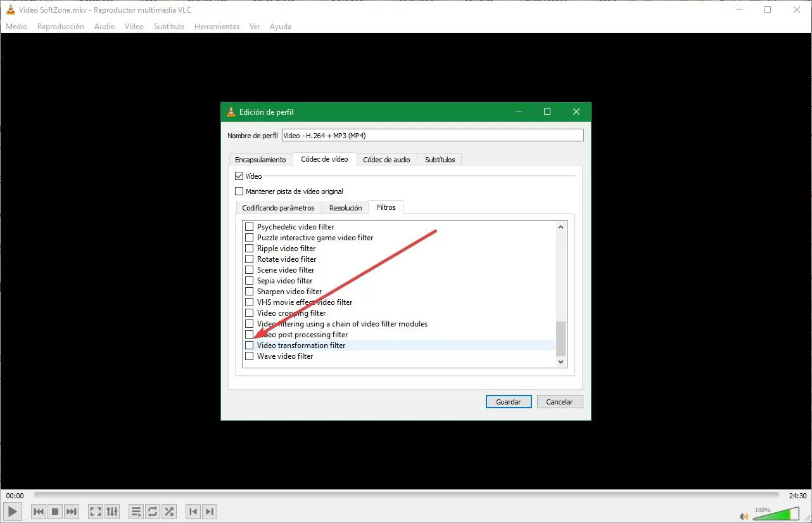Toggle the loop repeat mode

153,512
